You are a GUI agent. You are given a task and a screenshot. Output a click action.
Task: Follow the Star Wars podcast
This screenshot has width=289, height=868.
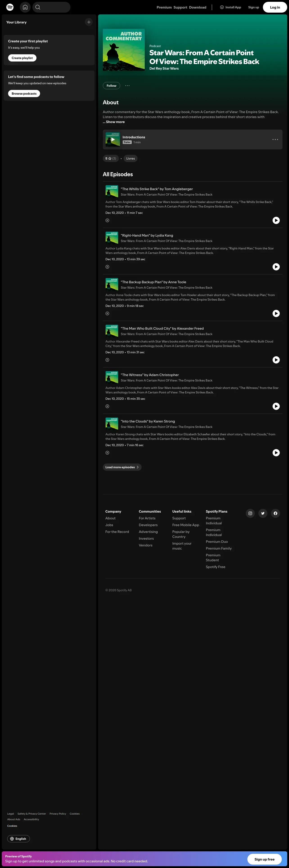[x=111, y=86]
